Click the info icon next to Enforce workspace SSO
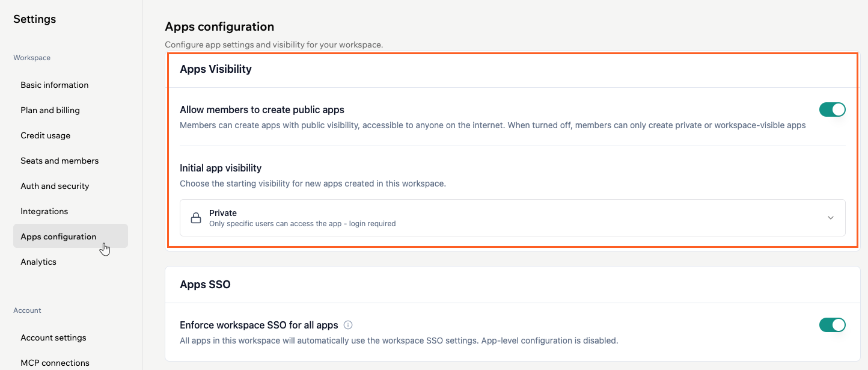Screen dimensions: 868x370 coord(348,325)
